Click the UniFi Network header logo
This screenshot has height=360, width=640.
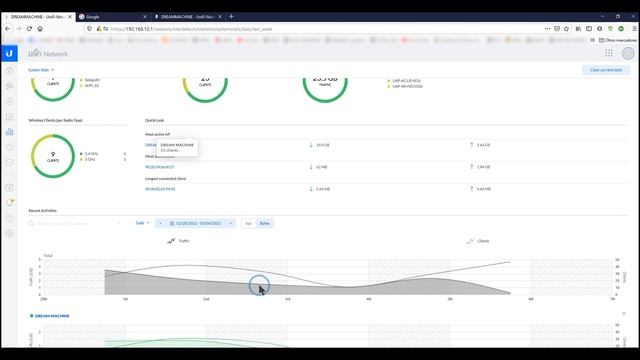coord(48,53)
